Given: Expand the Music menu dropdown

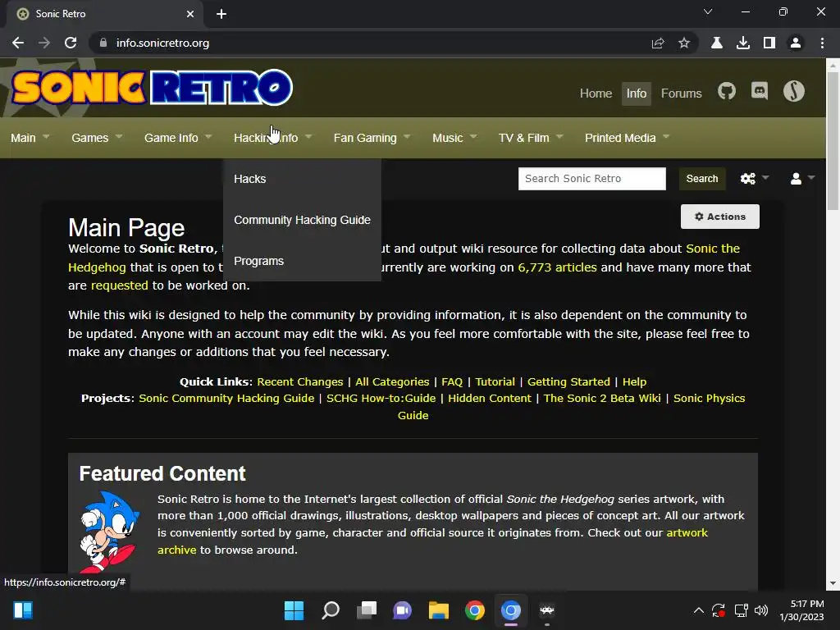Looking at the screenshot, I should point(454,138).
